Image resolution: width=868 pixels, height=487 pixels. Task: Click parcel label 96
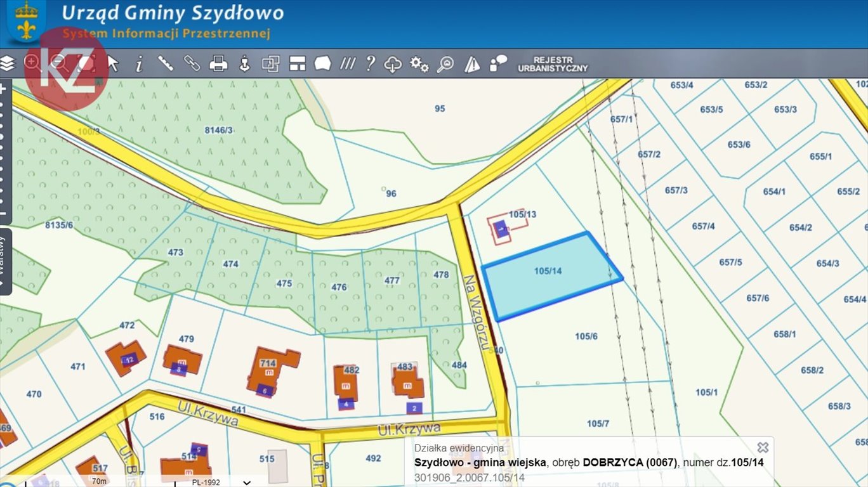[391, 193]
